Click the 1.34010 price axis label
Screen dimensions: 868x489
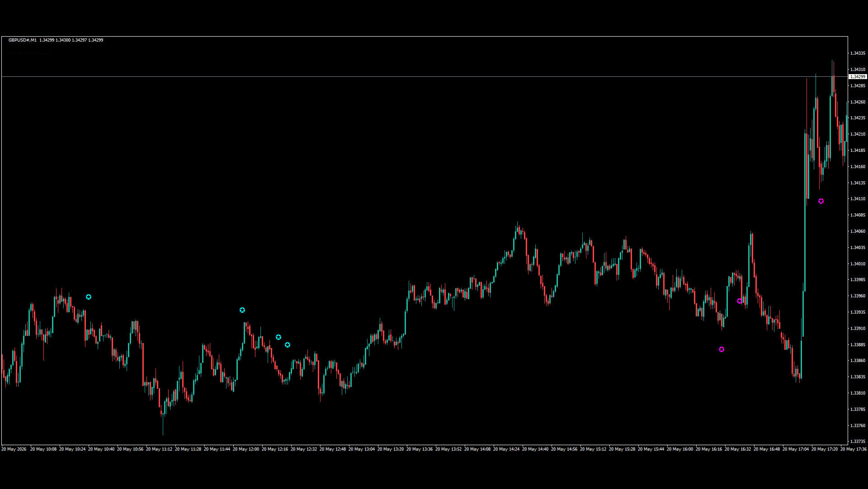[858, 264]
